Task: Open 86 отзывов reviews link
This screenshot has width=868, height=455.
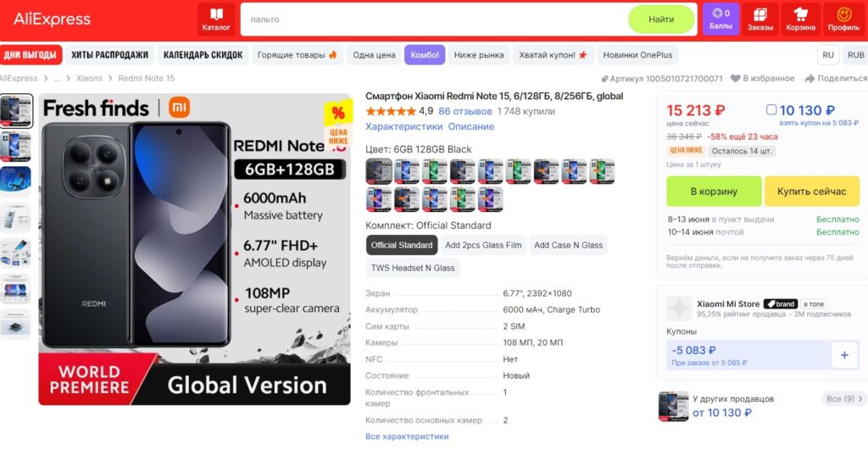Action: [465, 111]
